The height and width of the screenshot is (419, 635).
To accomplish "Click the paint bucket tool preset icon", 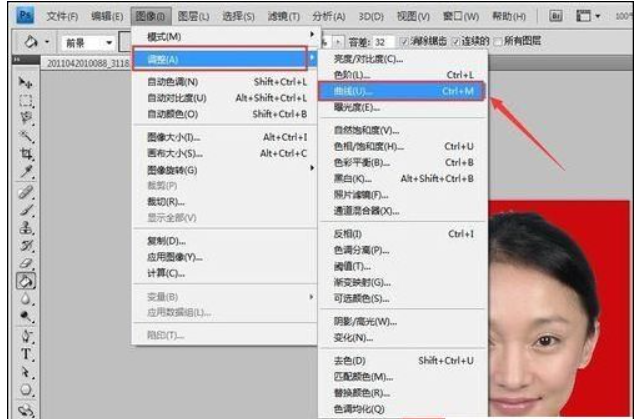I will 31,41.
